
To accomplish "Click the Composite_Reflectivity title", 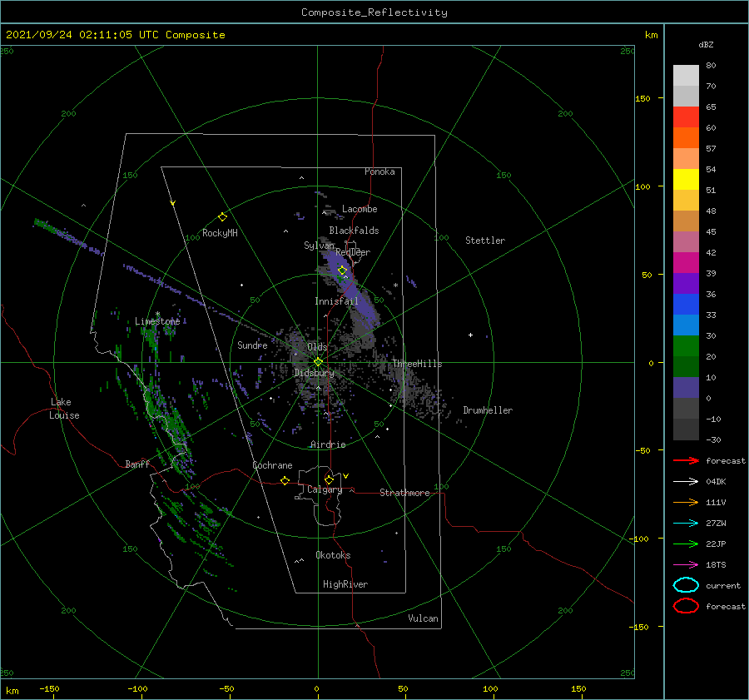I will (374, 12).
